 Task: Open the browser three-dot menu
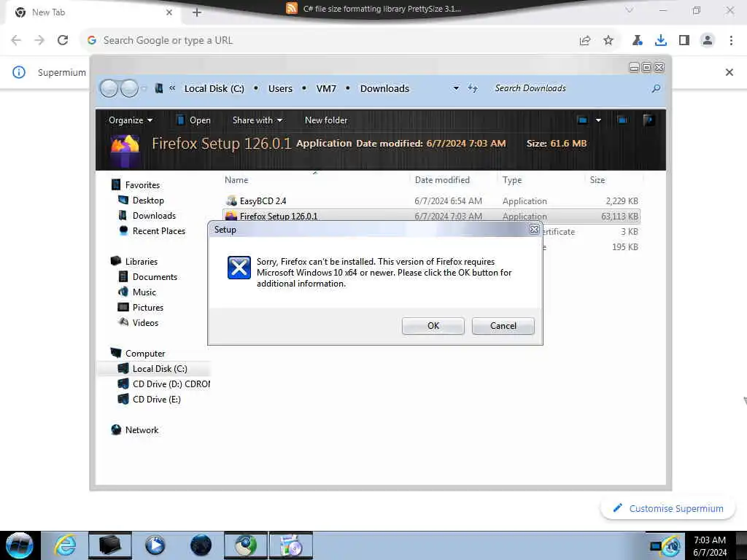pyautogui.click(x=731, y=41)
